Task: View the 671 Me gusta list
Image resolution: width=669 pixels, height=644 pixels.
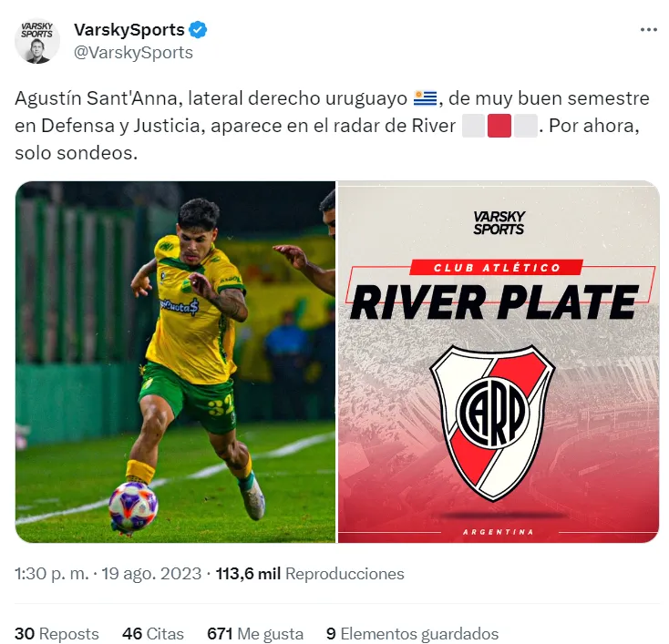Action: pos(255,634)
